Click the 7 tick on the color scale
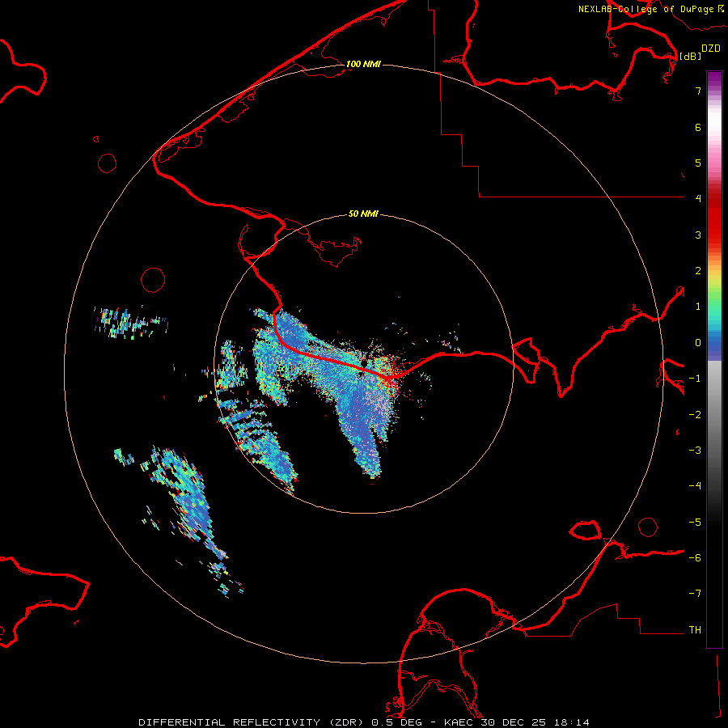 [698, 91]
